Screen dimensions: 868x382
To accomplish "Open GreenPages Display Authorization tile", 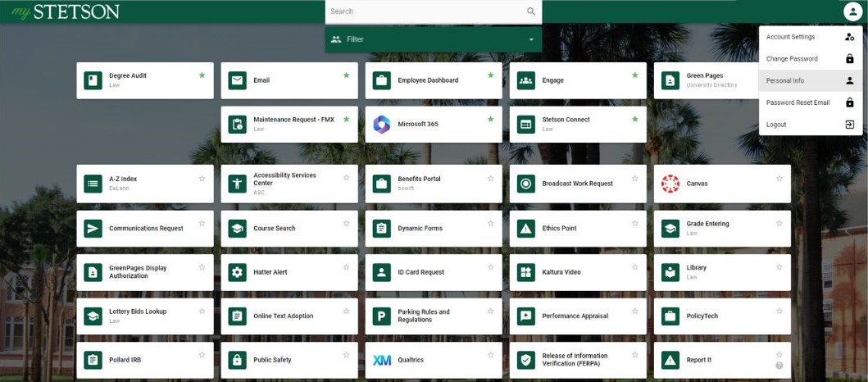I will (x=145, y=272).
